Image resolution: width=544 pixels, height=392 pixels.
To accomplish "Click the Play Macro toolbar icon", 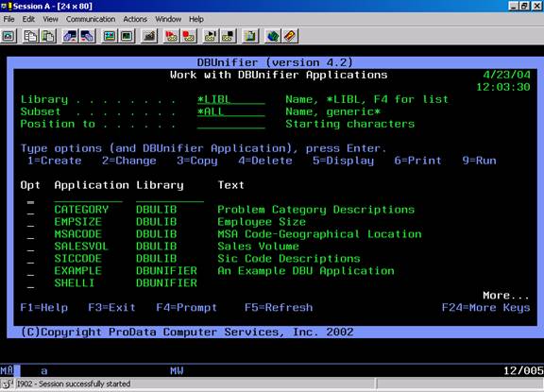I will pyautogui.click(x=211, y=36).
